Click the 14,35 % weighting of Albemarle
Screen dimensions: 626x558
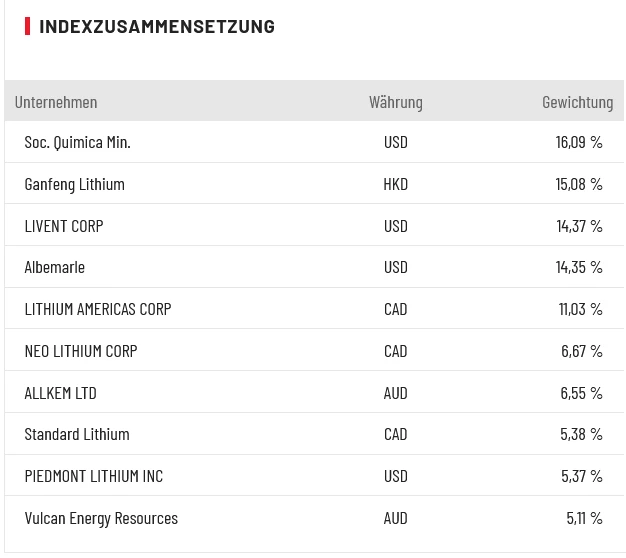[579, 267]
